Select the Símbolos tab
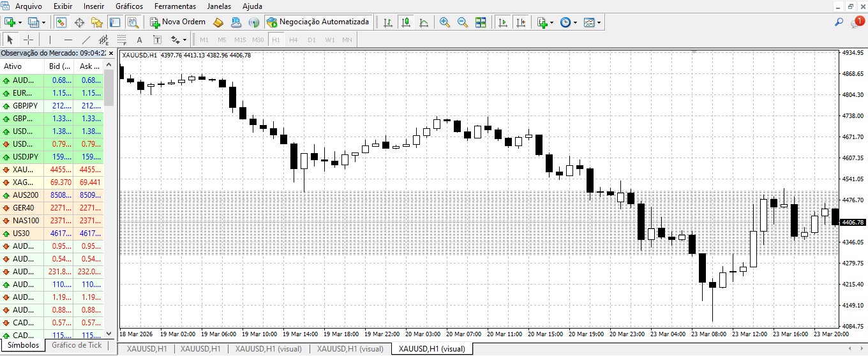The width and height of the screenshot is (868, 356). [23, 345]
